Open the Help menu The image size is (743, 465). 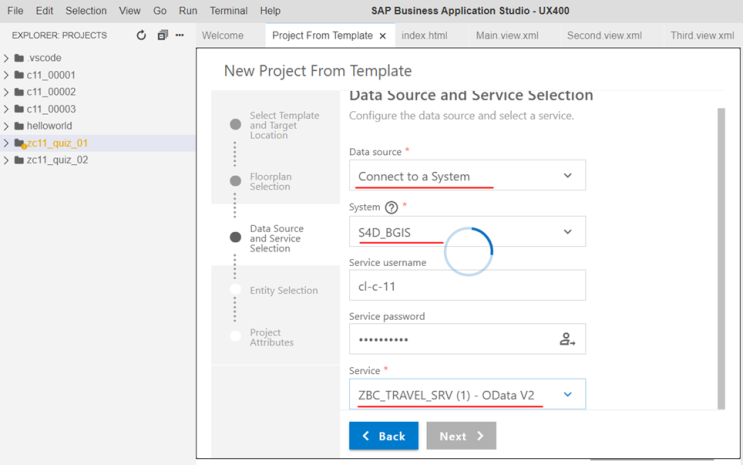click(x=270, y=10)
